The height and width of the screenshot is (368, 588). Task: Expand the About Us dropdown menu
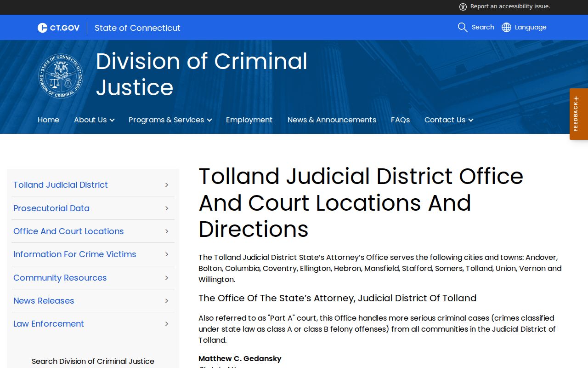pyautogui.click(x=94, y=120)
